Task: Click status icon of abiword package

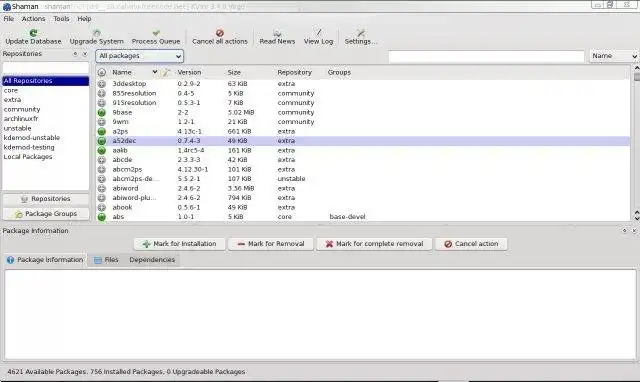Action: click(102, 188)
